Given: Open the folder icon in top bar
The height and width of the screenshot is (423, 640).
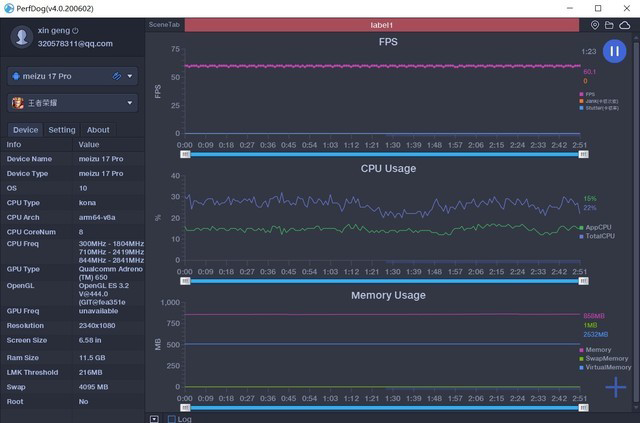Looking at the screenshot, I should [610, 24].
